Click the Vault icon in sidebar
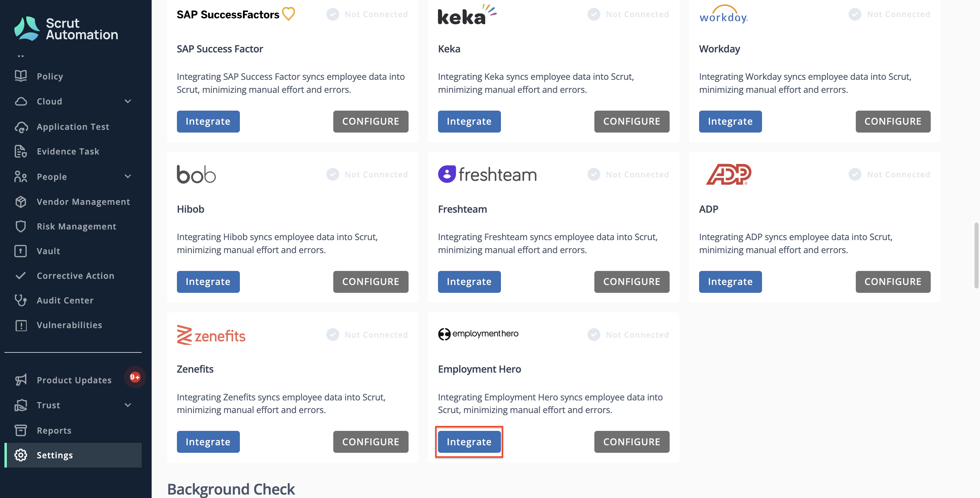 pyautogui.click(x=21, y=251)
